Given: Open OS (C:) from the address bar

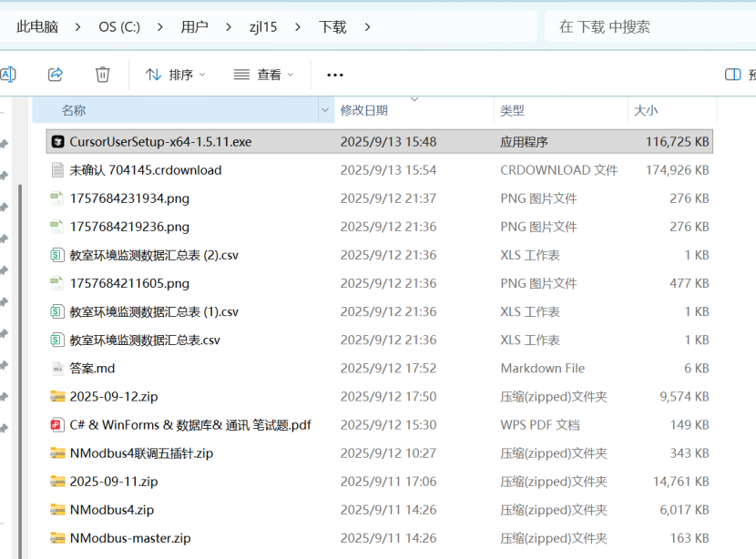Looking at the screenshot, I should 118,27.
